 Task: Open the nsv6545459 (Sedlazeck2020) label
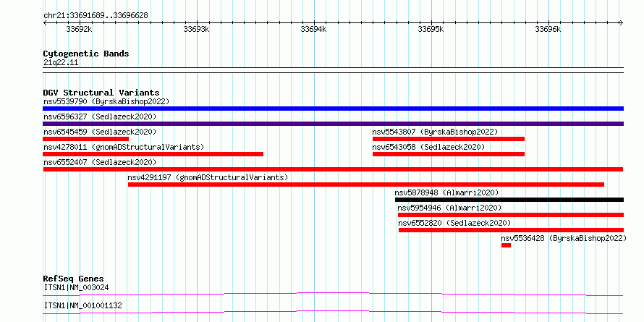tap(100, 132)
